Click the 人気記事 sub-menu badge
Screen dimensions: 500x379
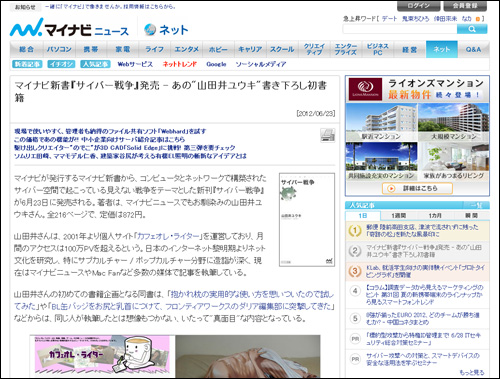[95, 64]
